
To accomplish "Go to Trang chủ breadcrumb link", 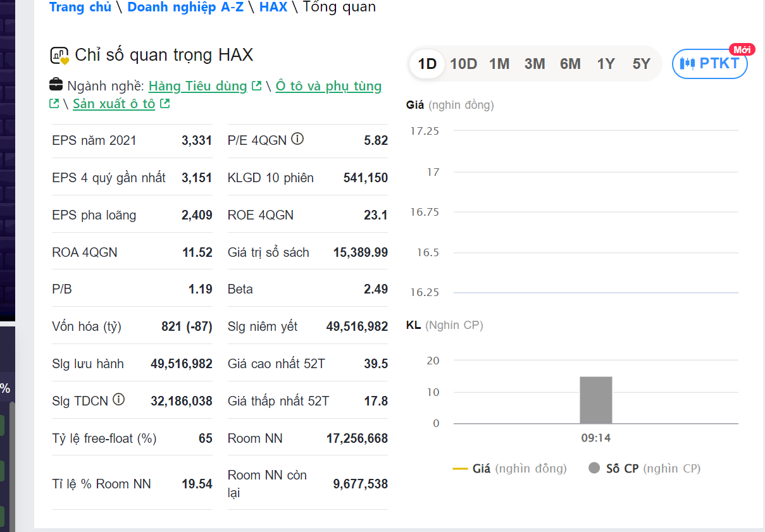I will [80, 7].
